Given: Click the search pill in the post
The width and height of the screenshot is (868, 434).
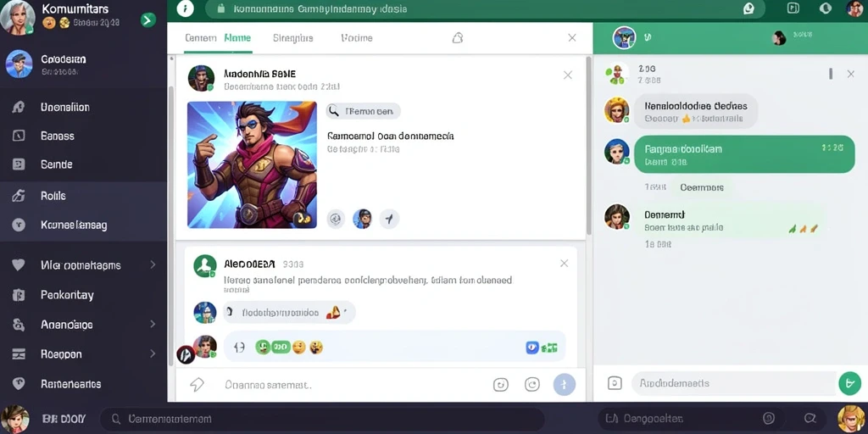Looking at the screenshot, I should (363, 111).
